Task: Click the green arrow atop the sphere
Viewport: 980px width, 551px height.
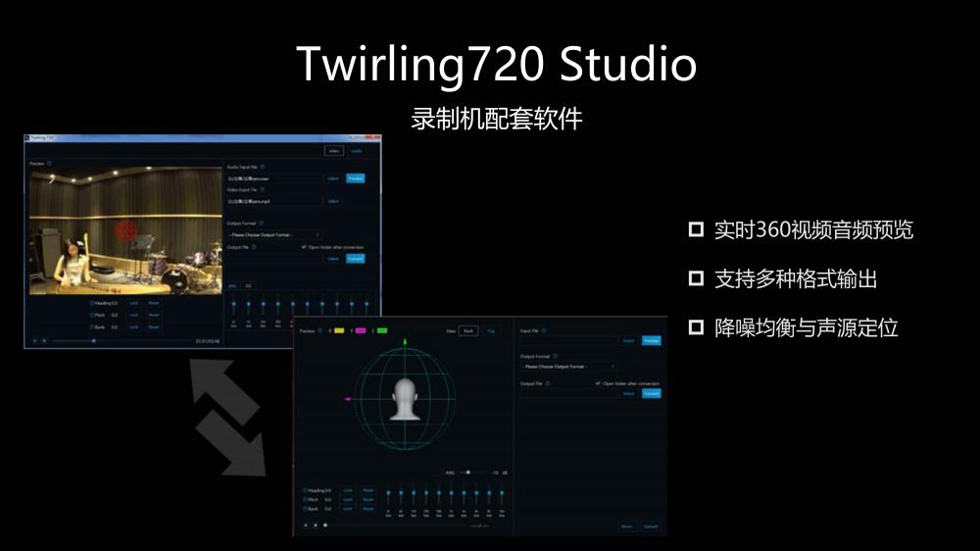Action: (404, 341)
